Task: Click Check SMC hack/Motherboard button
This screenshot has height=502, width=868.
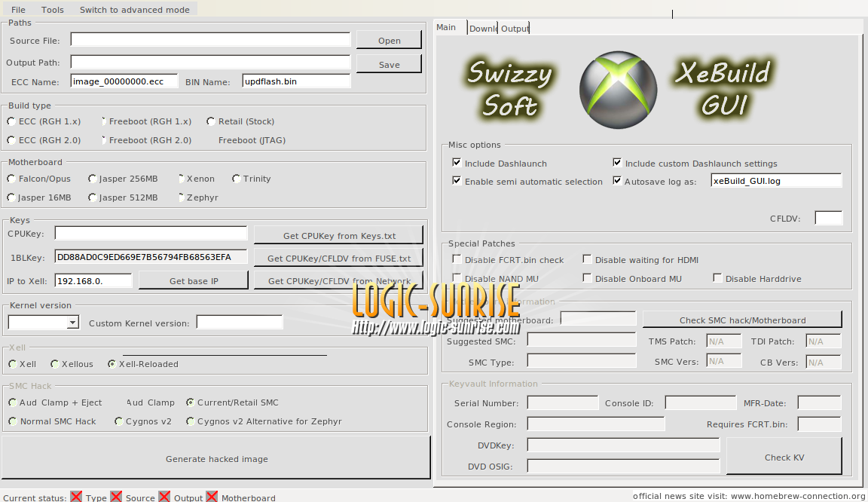Action: tap(742, 320)
